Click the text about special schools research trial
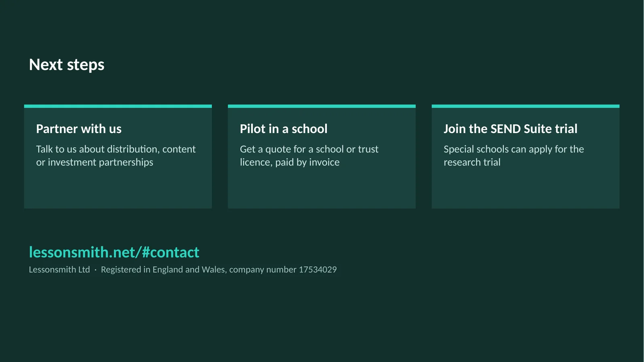 pyautogui.click(x=514, y=156)
